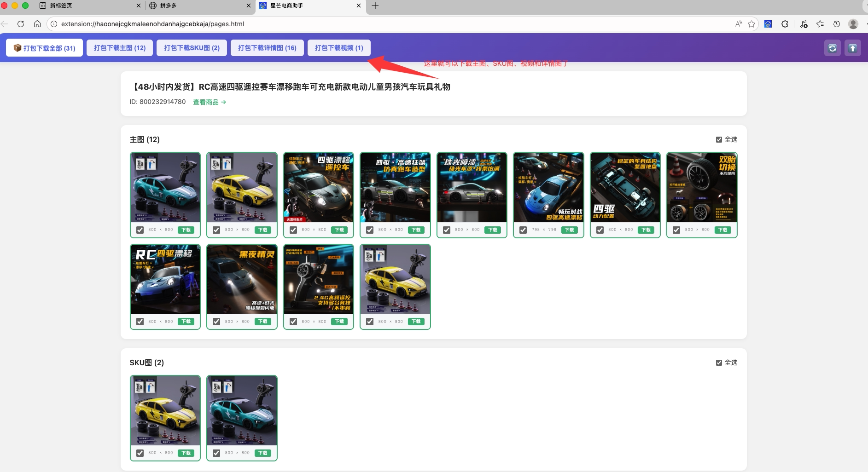Image resolution: width=868 pixels, height=472 pixels.
Task: Uncheck the RC四驱漂移 image checkbox
Action: [140, 322]
